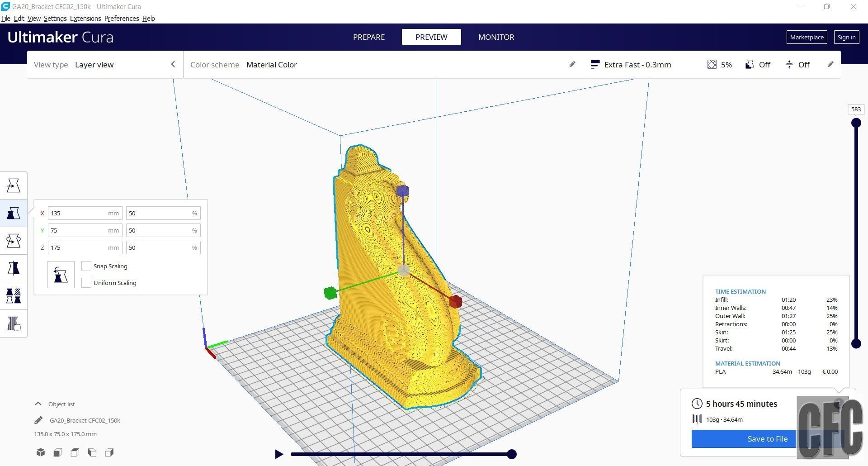
Task: Click '135.0 x 75.0 x 175.0 mm' text
Action: pos(65,434)
